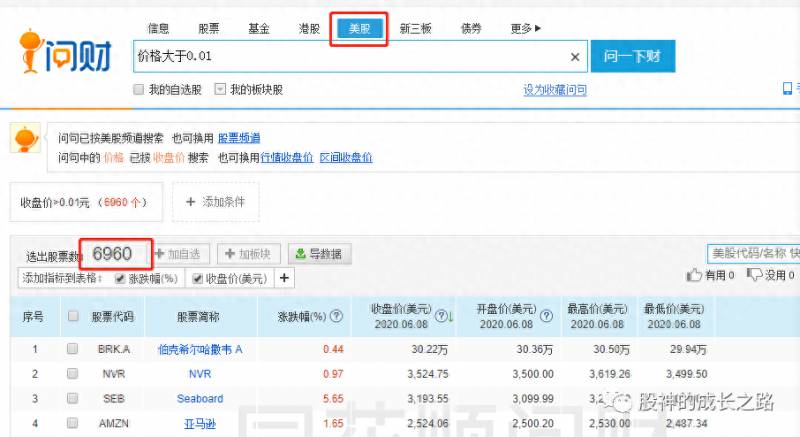Click help icon next to 涨跌幅(%) header
Image resolution: width=800 pixels, height=437 pixels.
(x=336, y=316)
